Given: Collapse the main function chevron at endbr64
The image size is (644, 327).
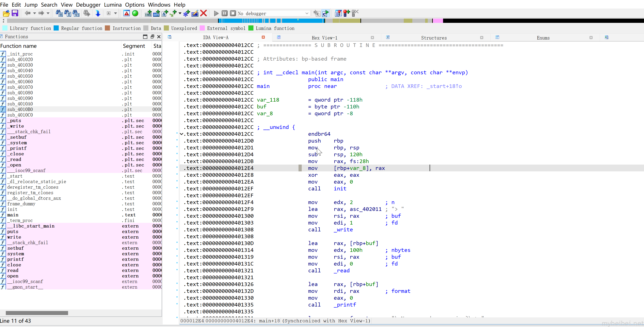Looking at the screenshot, I should tap(181, 134).
